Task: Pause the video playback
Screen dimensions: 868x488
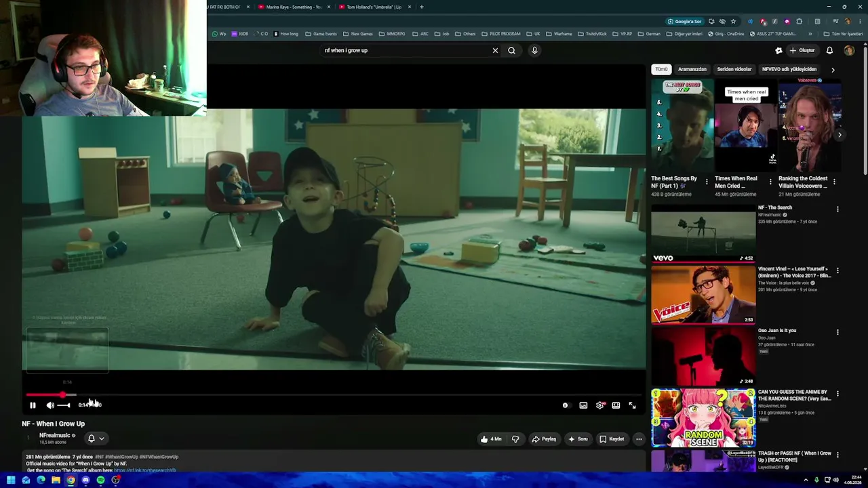Action: [33, 405]
